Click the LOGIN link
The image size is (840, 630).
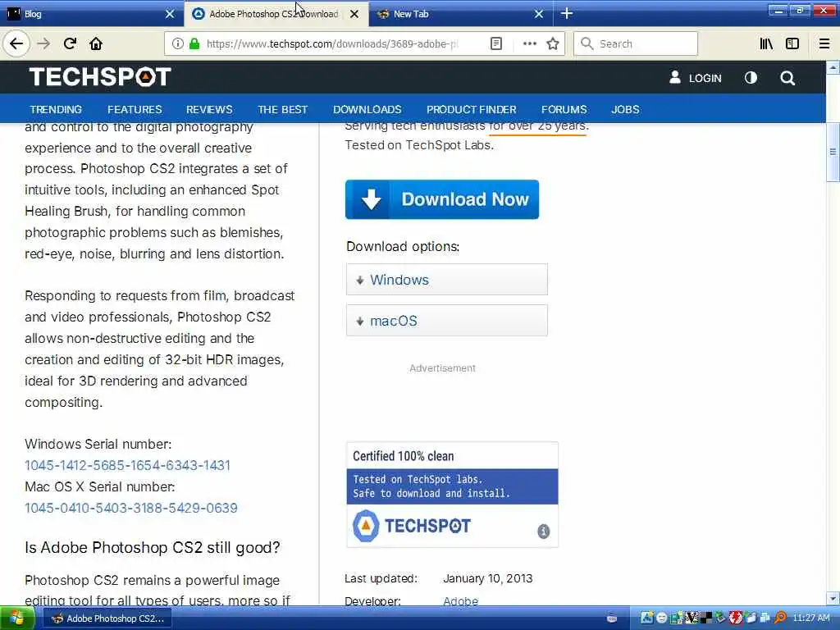point(705,78)
